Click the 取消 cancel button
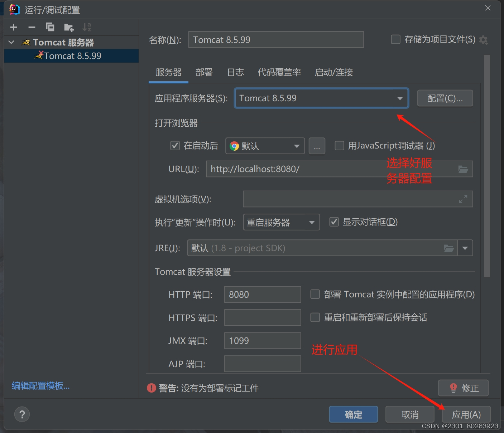The height and width of the screenshot is (433, 504). pyautogui.click(x=410, y=414)
